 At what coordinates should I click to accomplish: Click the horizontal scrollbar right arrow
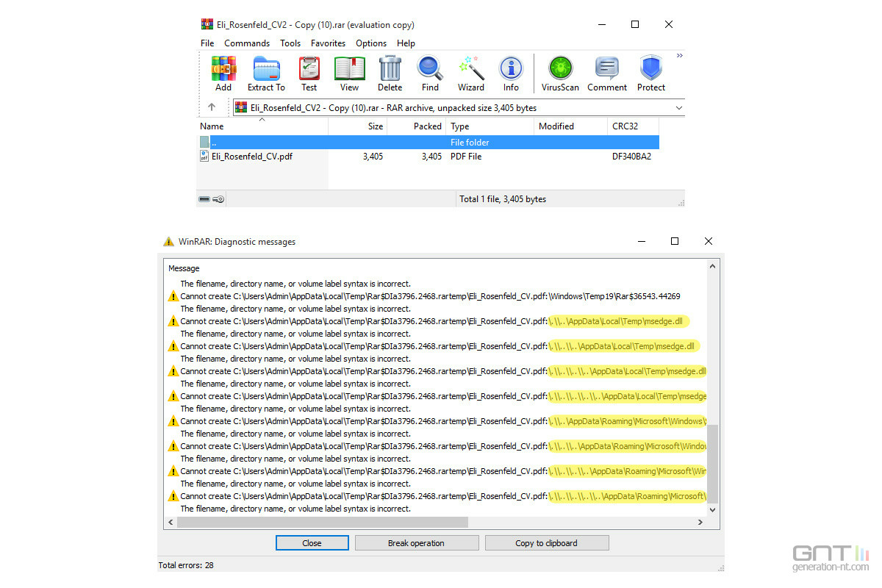coord(700,522)
